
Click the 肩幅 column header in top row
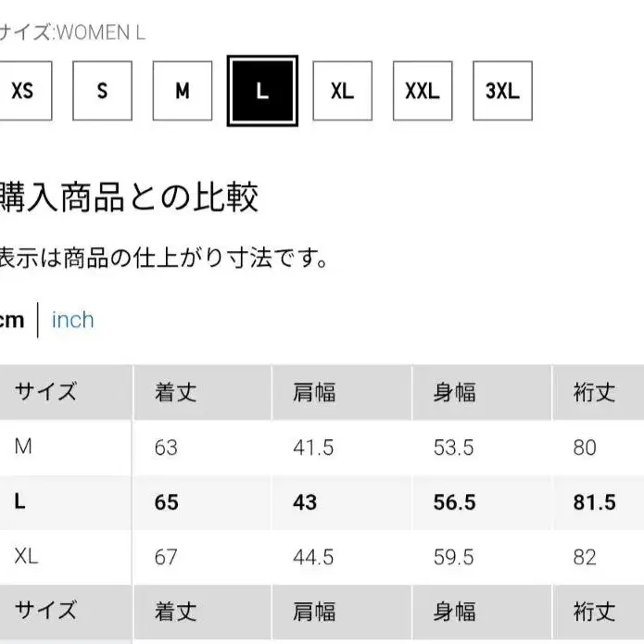314,392
